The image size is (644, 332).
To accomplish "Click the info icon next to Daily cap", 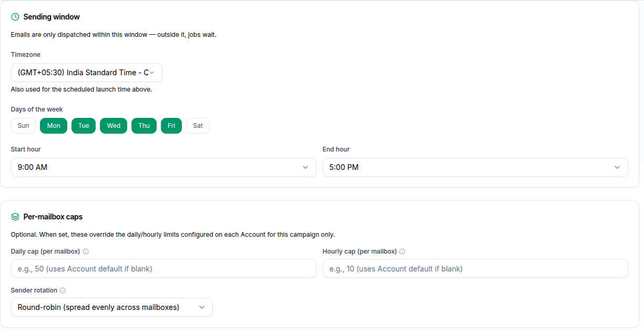I will [86, 251].
